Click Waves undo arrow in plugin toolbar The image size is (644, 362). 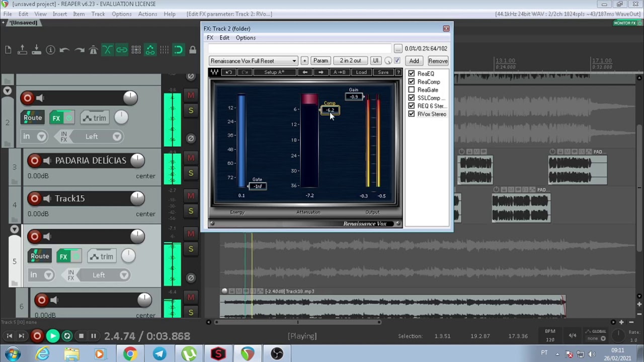coord(228,72)
